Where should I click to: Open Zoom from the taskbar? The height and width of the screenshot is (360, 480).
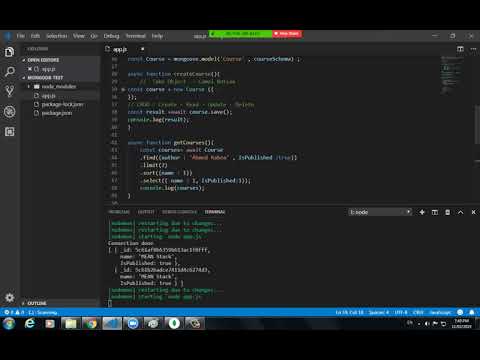click(x=133, y=323)
